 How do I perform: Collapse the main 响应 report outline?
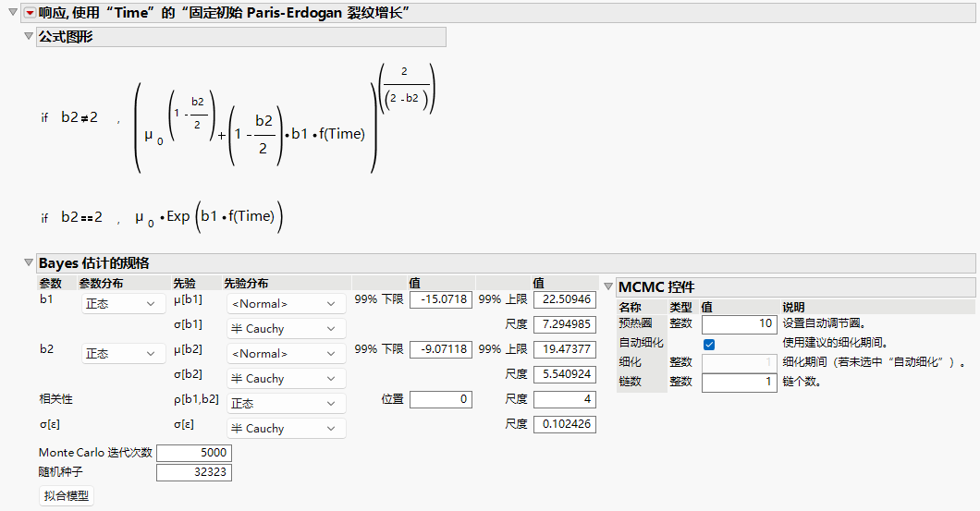(x=13, y=12)
